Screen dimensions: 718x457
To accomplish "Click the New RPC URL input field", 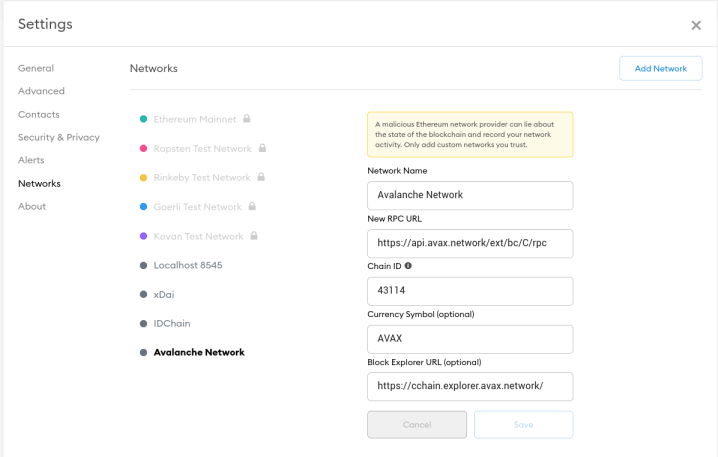I will pos(470,244).
